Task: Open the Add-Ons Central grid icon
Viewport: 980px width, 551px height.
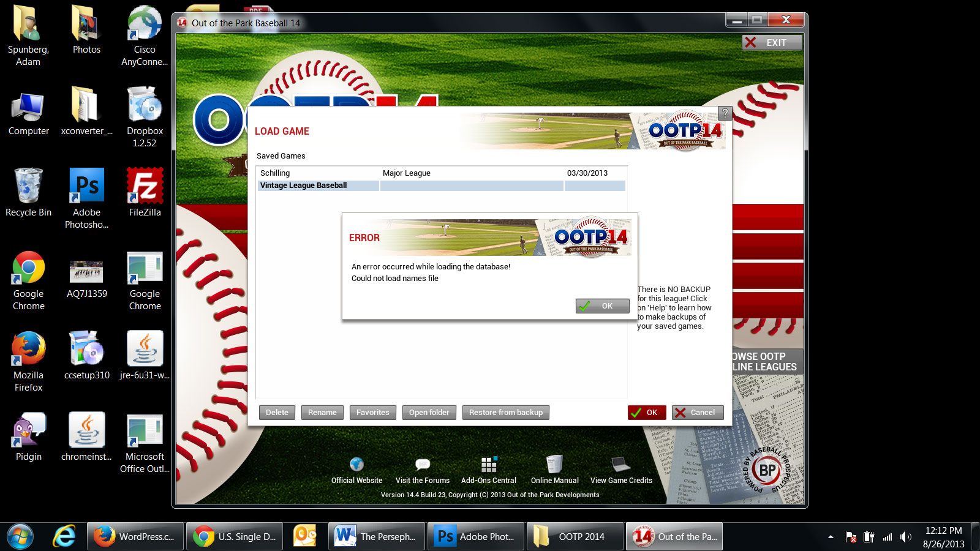Action: (x=488, y=465)
